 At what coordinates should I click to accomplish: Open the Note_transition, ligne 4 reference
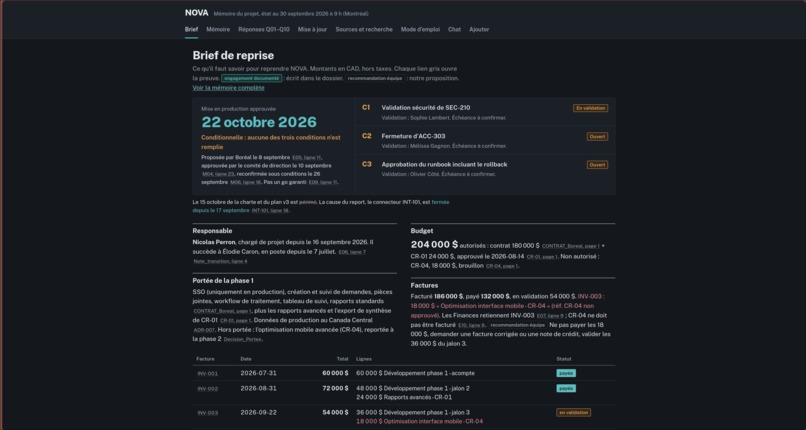coord(220,261)
